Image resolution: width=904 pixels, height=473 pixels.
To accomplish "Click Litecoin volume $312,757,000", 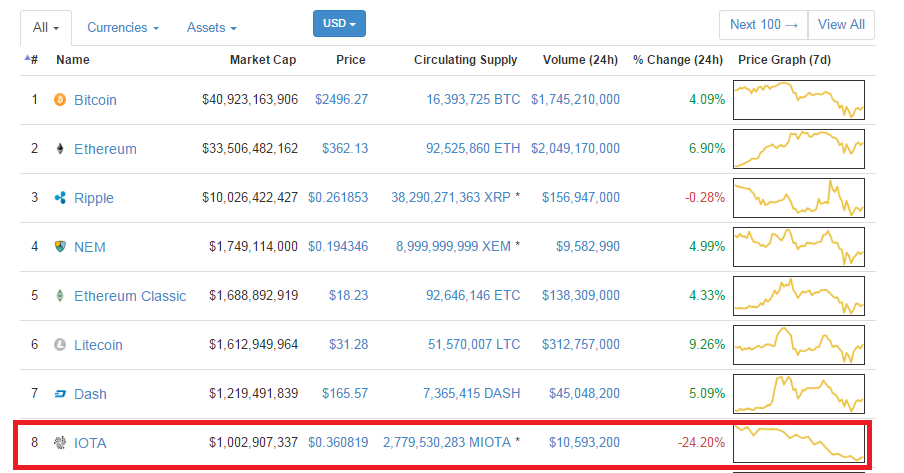I will pyautogui.click(x=581, y=344).
